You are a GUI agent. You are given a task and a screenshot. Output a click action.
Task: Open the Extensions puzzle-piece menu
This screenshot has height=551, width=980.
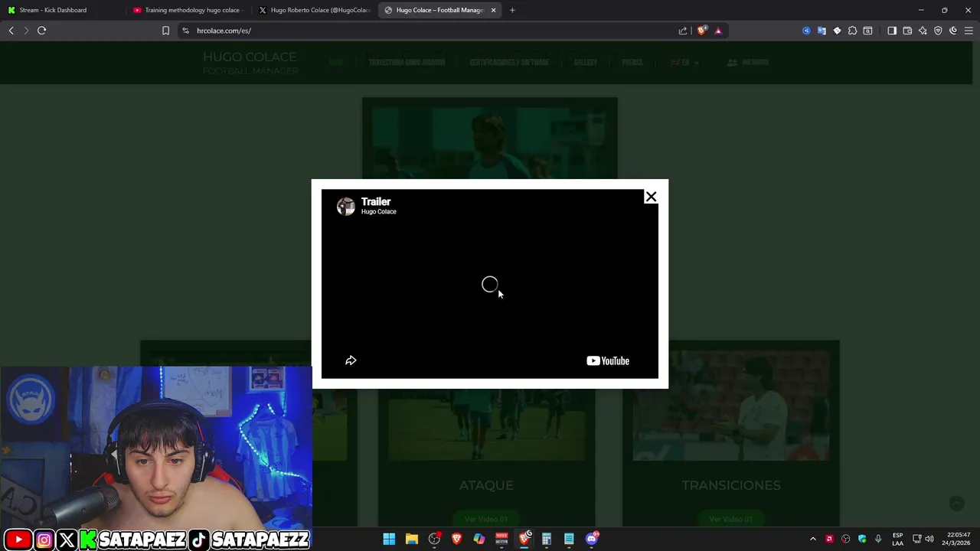852,31
